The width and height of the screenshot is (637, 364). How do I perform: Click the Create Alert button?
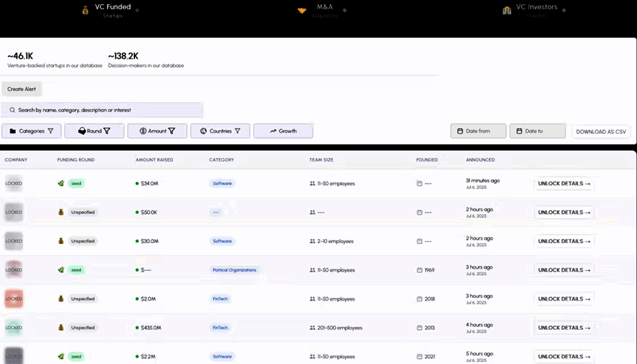pos(21,89)
